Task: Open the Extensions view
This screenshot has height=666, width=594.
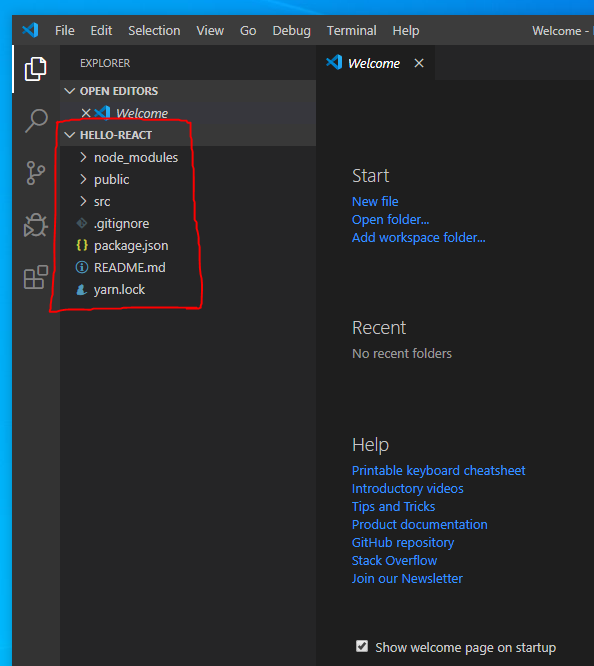Action: coord(36,277)
